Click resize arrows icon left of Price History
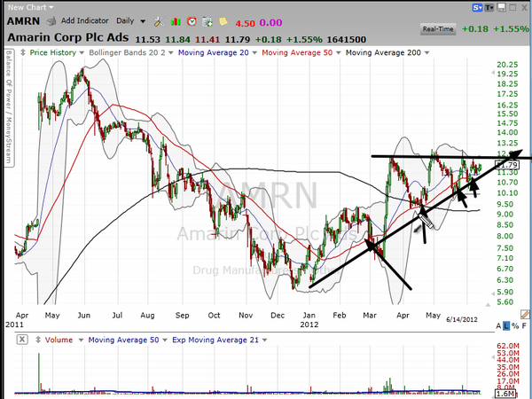The image size is (532, 399). coord(23,53)
